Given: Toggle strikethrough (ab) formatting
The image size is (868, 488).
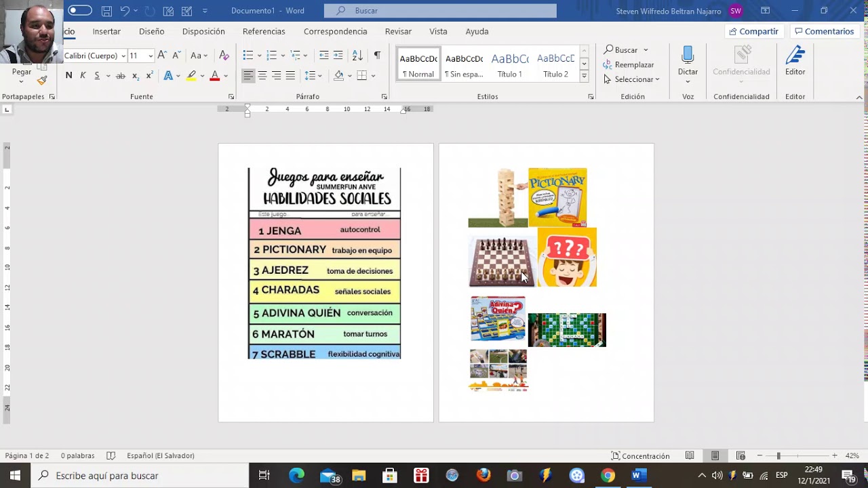Looking at the screenshot, I should tap(120, 75).
